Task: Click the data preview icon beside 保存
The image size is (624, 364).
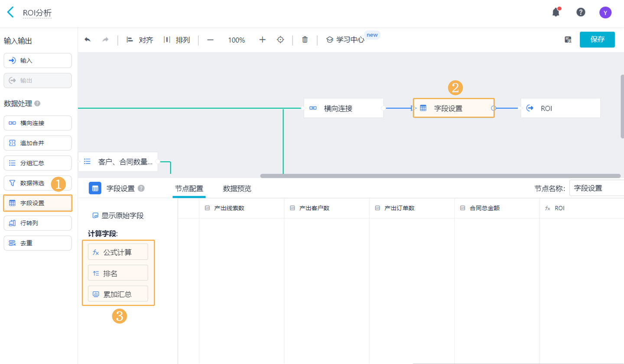Action: pos(568,40)
